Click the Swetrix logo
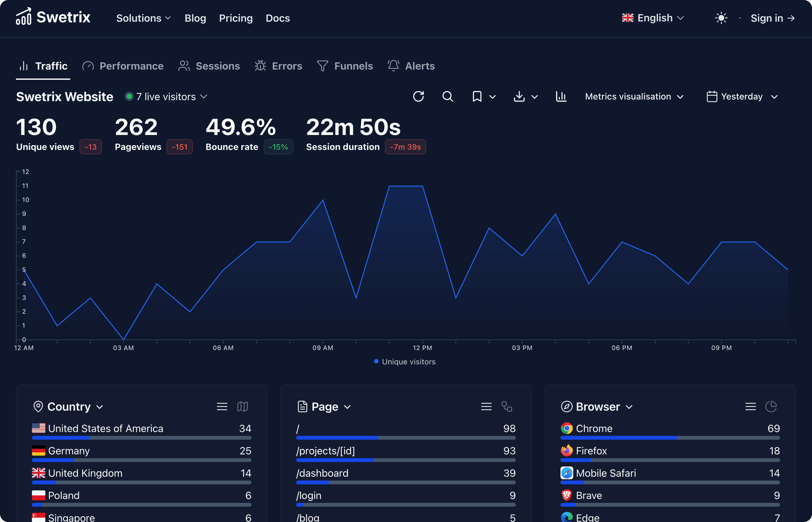The height and width of the screenshot is (522, 812). [53, 17]
